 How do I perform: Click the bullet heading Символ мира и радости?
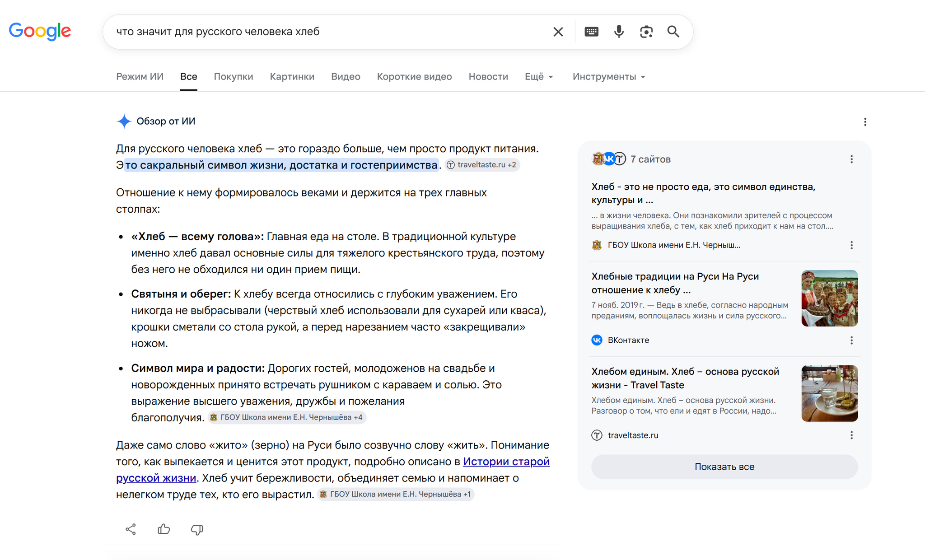[198, 369]
